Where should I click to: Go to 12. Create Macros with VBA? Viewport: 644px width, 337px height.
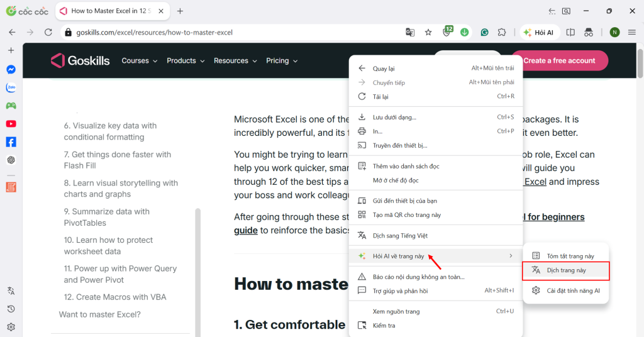point(115,297)
